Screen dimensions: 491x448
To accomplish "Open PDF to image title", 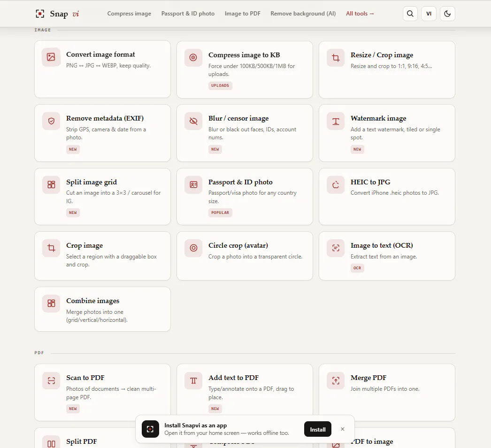I will click(372, 441).
